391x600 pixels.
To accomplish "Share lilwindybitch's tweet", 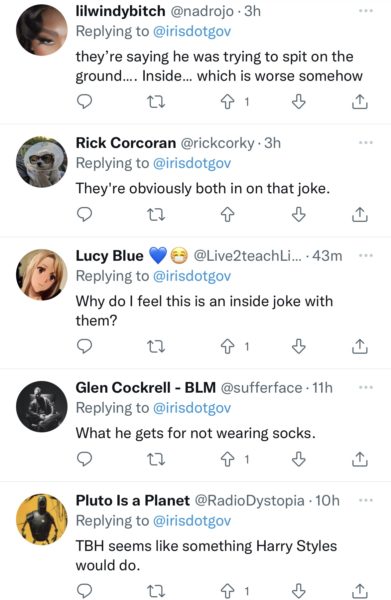I will coord(359,102).
